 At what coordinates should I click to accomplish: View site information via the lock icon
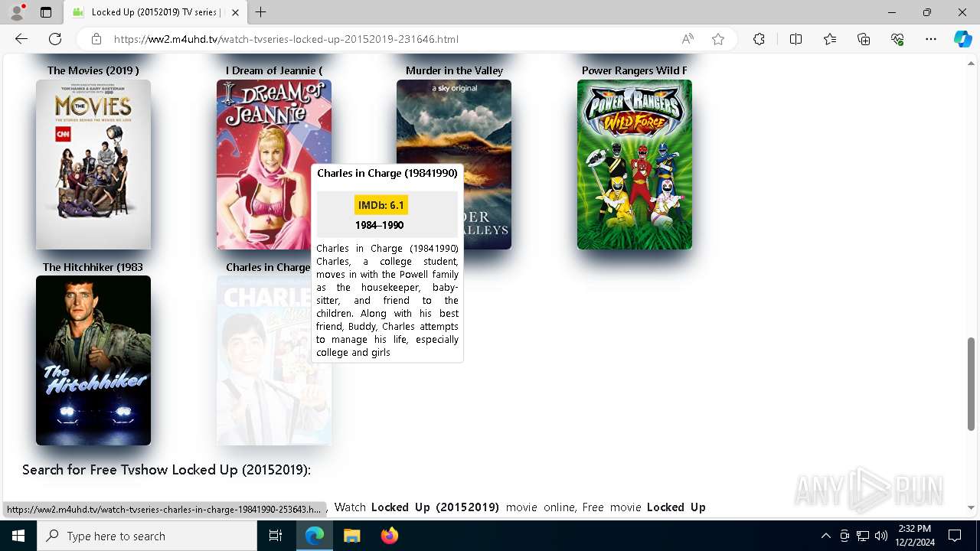(x=96, y=39)
